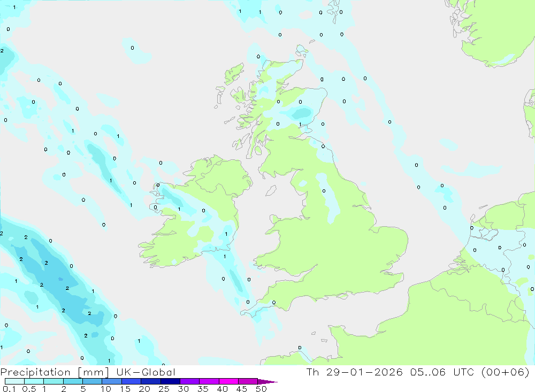Click the 15–20 mm royal blue legend swatch
This screenshot has width=535, height=392.
pyautogui.click(x=132, y=381)
